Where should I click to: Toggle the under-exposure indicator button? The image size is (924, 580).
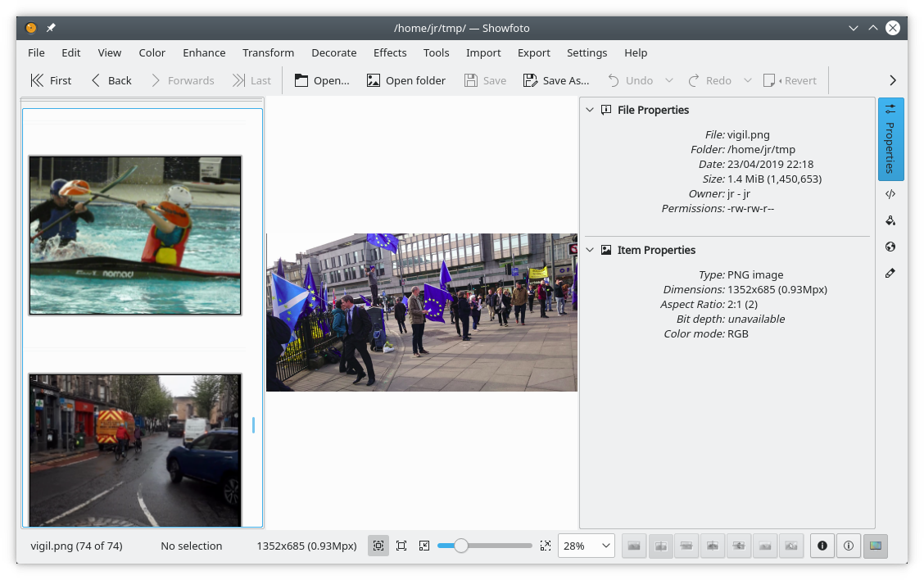[x=822, y=546]
